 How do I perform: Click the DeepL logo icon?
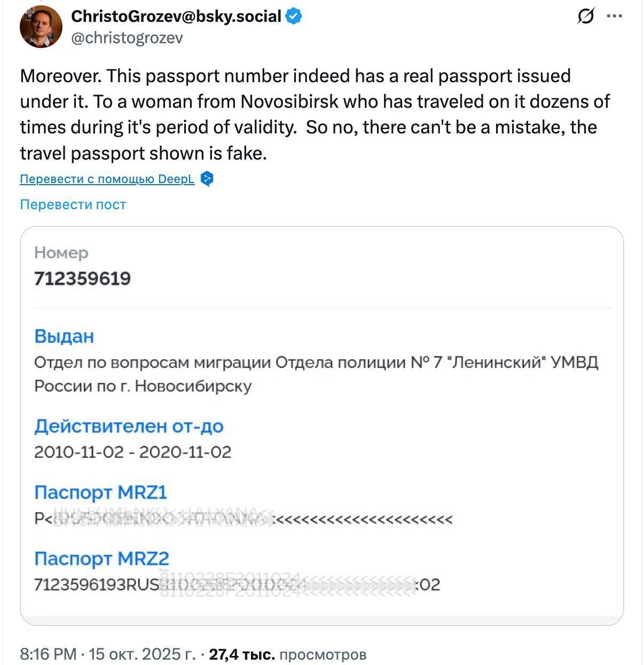[x=207, y=179]
